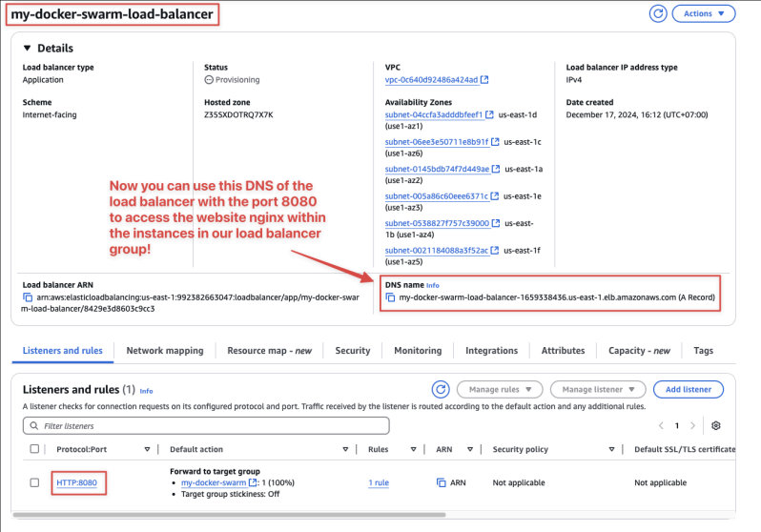The width and height of the screenshot is (761, 532).
Task: Go to previous listeners page
Action: (x=661, y=426)
